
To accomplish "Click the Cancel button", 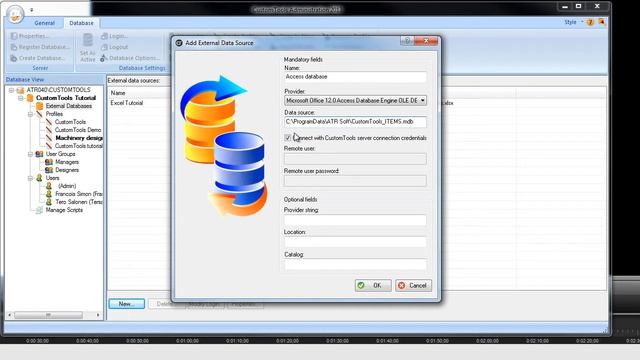I will coord(413,285).
